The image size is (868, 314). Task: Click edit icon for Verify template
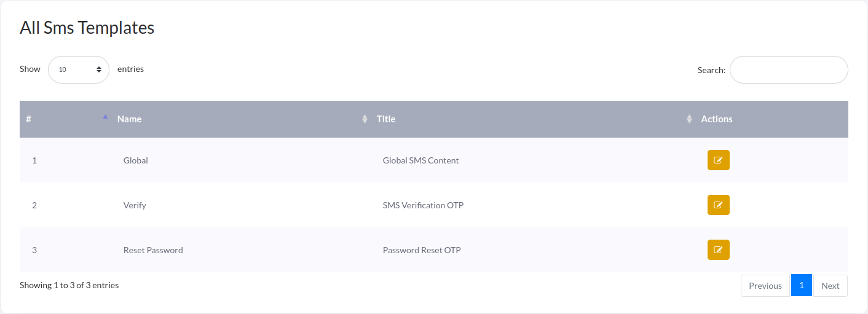coord(718,205)
